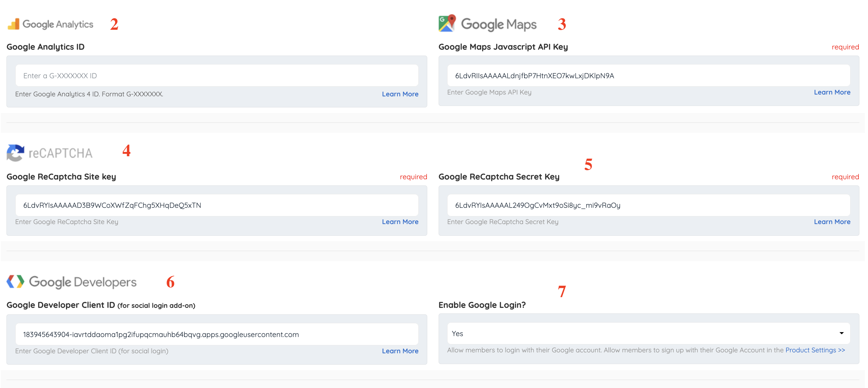The height and width of the screenshot is (388, 868).
Task: Click the ReCaptcha Secret Key input field
Action: 648,205
